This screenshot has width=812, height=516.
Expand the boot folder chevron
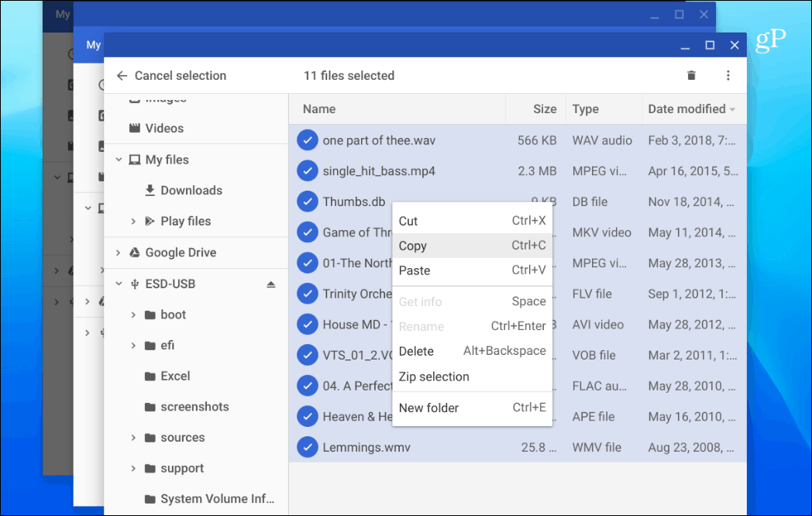133,315
